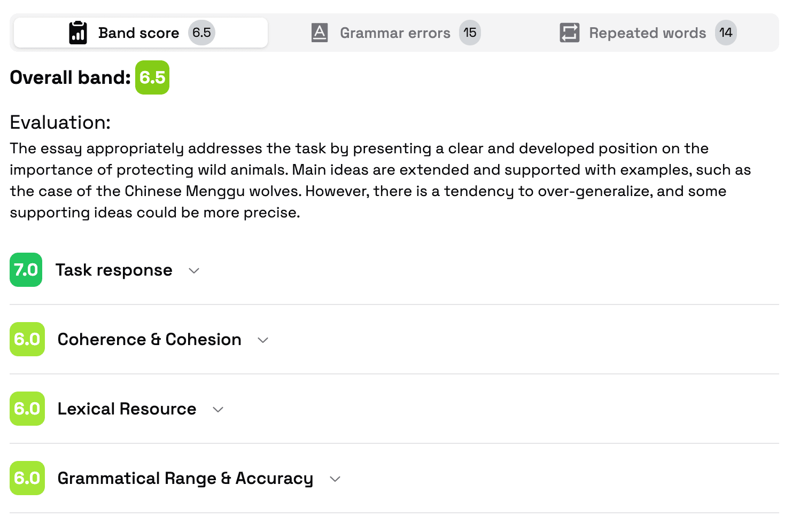The width and height of the screenshot is (792, 532).
Task: Click the 6.0 Grammatical Range score badge
Action: [27, 478]
